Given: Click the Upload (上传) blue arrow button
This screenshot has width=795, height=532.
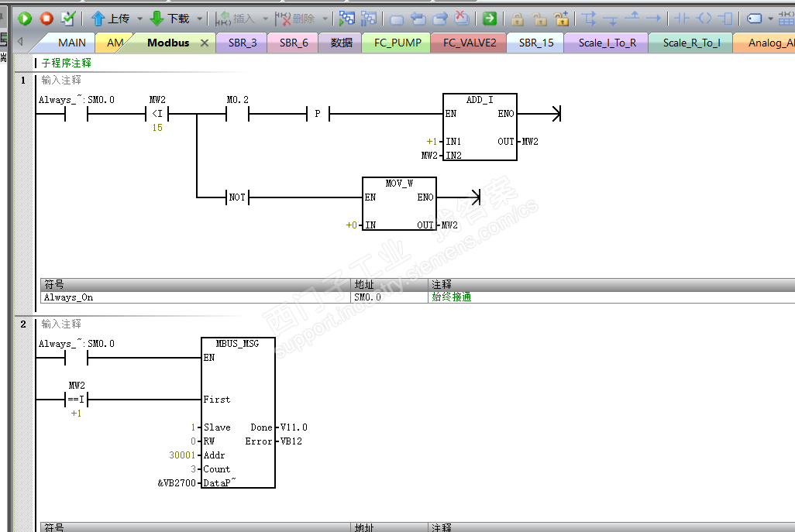Looking at the screenshot, I should pyautogui.click(x=110, y=19).
